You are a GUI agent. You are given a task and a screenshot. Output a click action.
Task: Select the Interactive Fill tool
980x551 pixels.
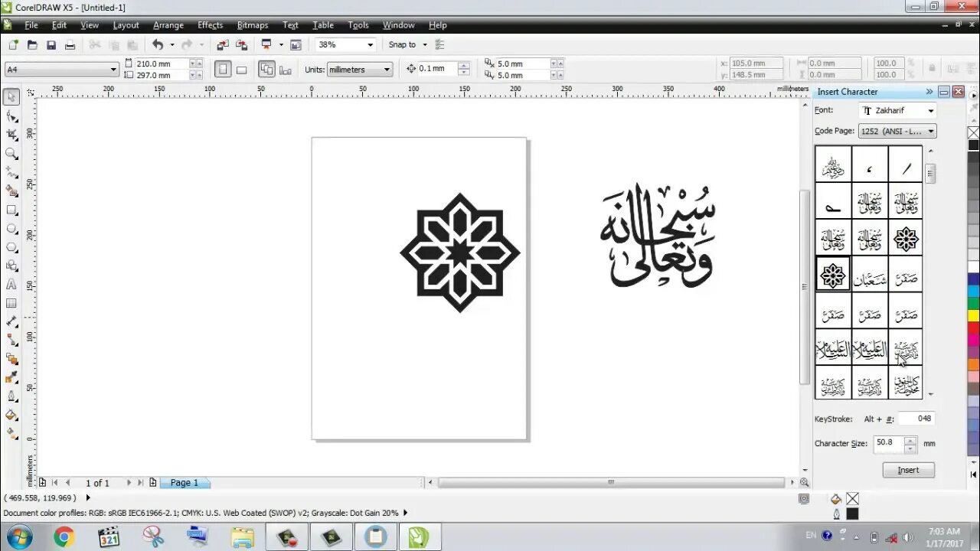click(11, 433)
